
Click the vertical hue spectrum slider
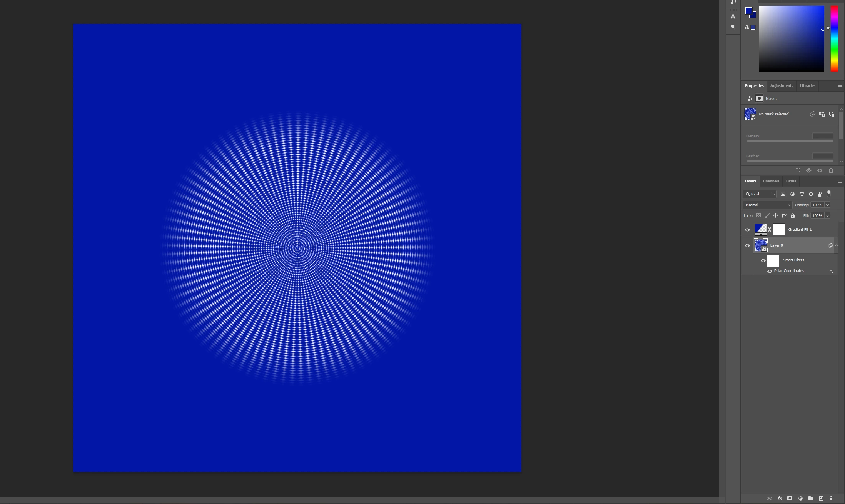click(834, 38)
